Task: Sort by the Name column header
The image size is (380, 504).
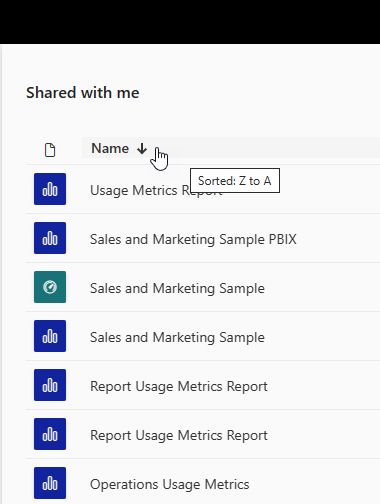Action: [x=110, y=148]
